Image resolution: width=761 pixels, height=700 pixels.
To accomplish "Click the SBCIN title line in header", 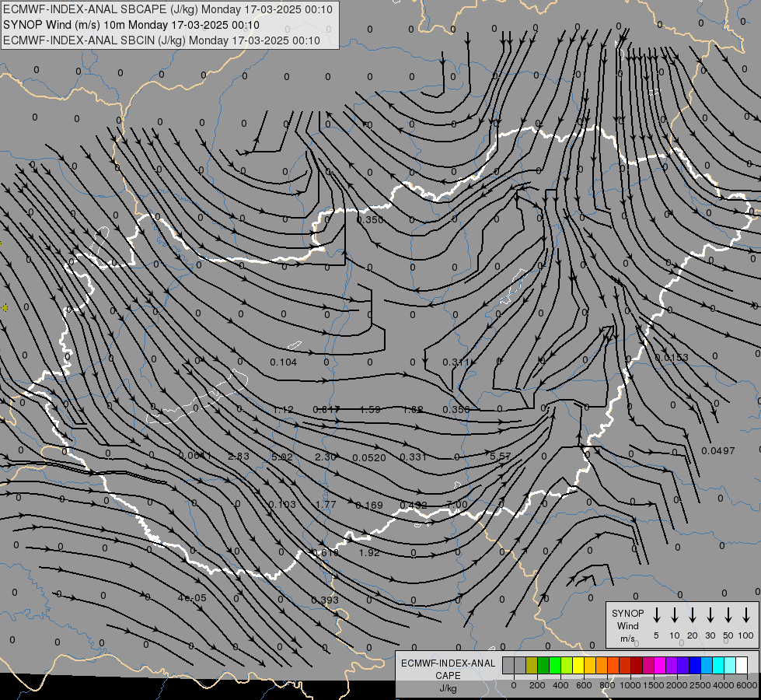I will [162, 40].
